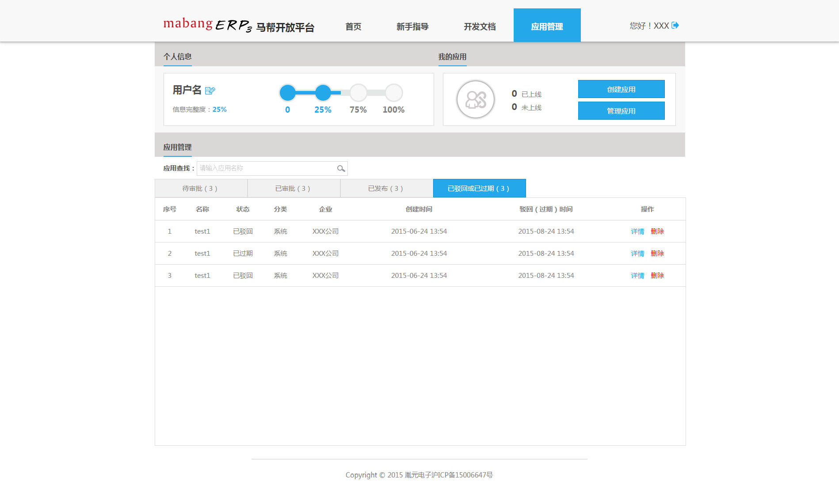This screenshot has width=839, height=504.
Task: Focus the 应用查找 search input field
Action: (x=266, y=168)
